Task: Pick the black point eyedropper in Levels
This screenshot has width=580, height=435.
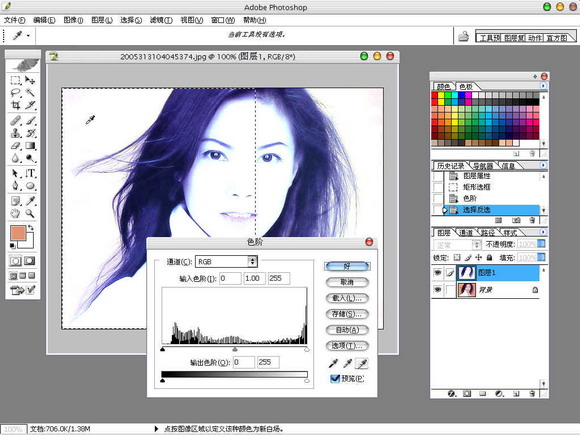Action: coord(333,364)
